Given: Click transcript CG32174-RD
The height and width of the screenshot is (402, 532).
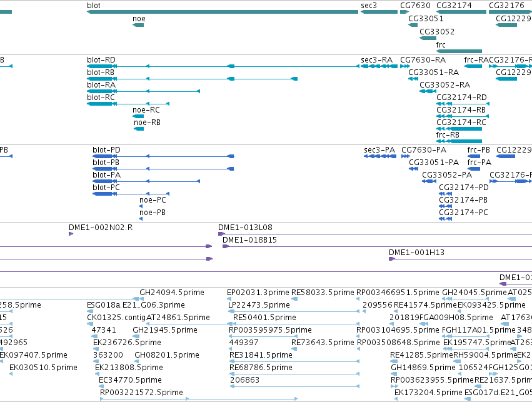Looking at the screenshot, I should [463, 104].
